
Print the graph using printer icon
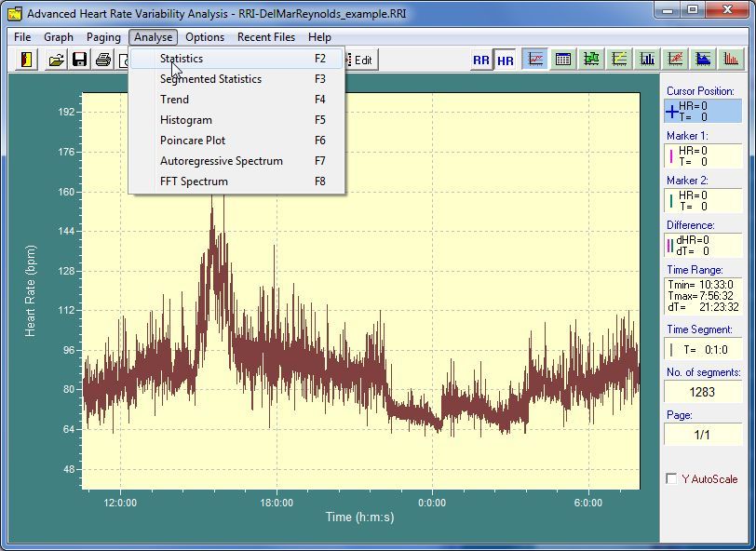tap(102, 60)
